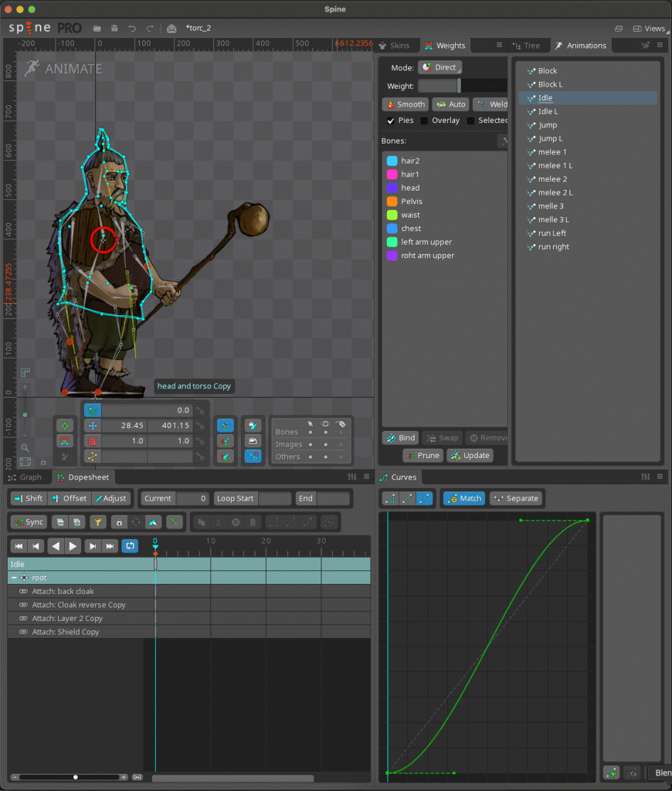The height and width of the screenshot is (791, 672).
Task: Click the Smooth weights button
Action: pyautogui.click(x=405, y=104)
